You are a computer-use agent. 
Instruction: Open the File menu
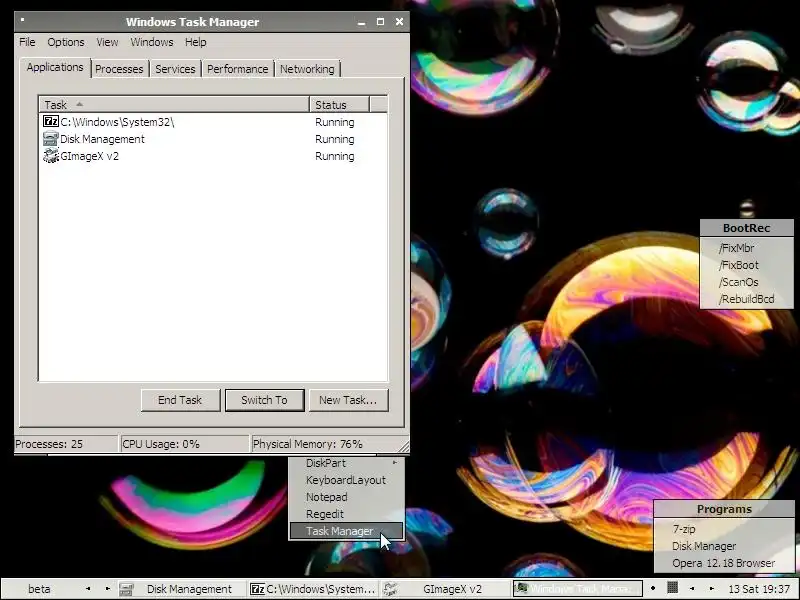click(x=27, y=42)
